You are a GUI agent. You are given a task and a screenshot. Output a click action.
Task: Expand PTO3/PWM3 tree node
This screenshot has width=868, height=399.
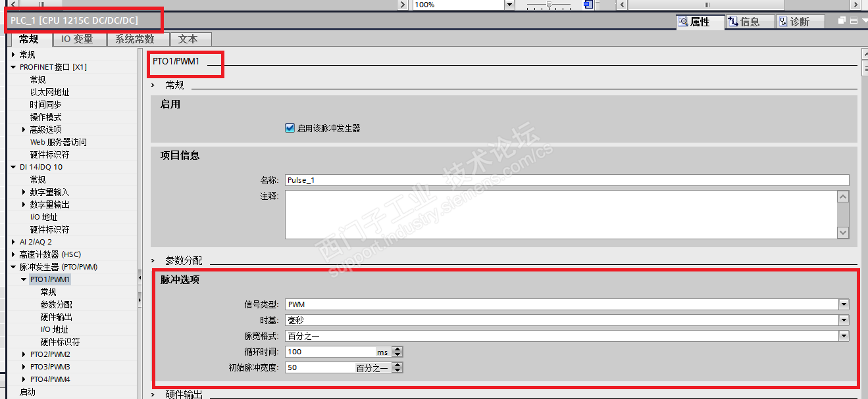coord(24,367)
